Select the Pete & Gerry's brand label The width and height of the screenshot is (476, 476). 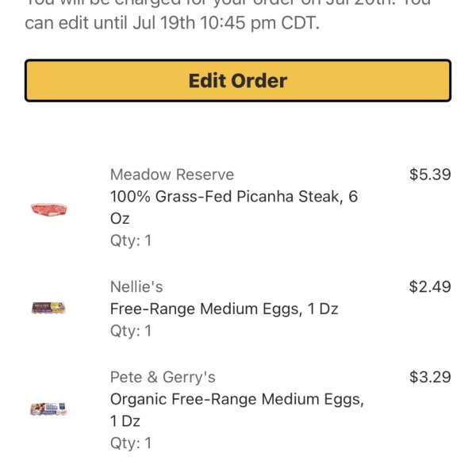(x=163, y=377)
